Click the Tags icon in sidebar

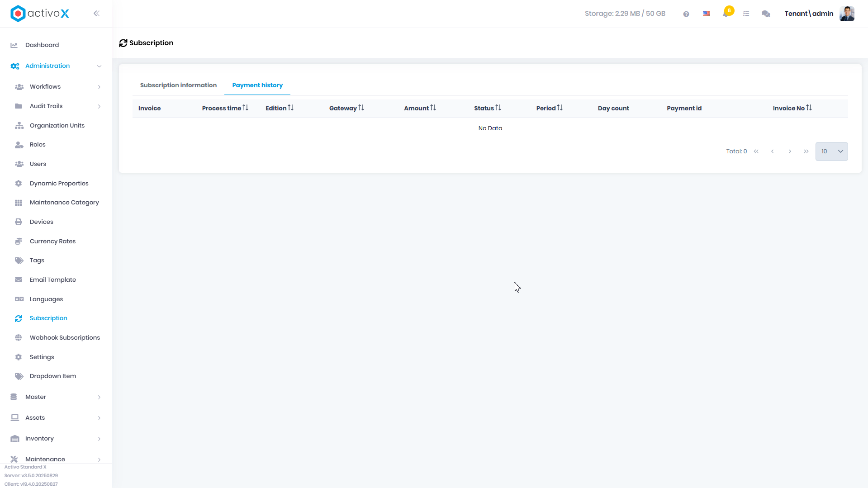point(19,261)
